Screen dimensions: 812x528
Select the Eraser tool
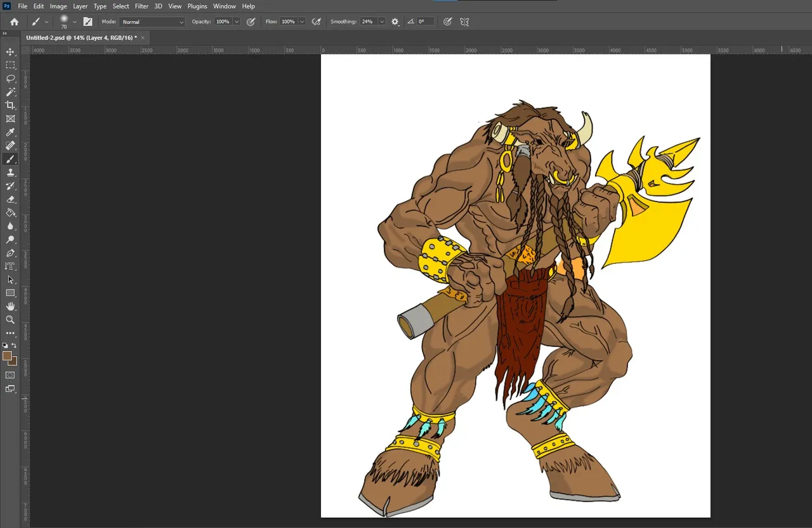10,199
